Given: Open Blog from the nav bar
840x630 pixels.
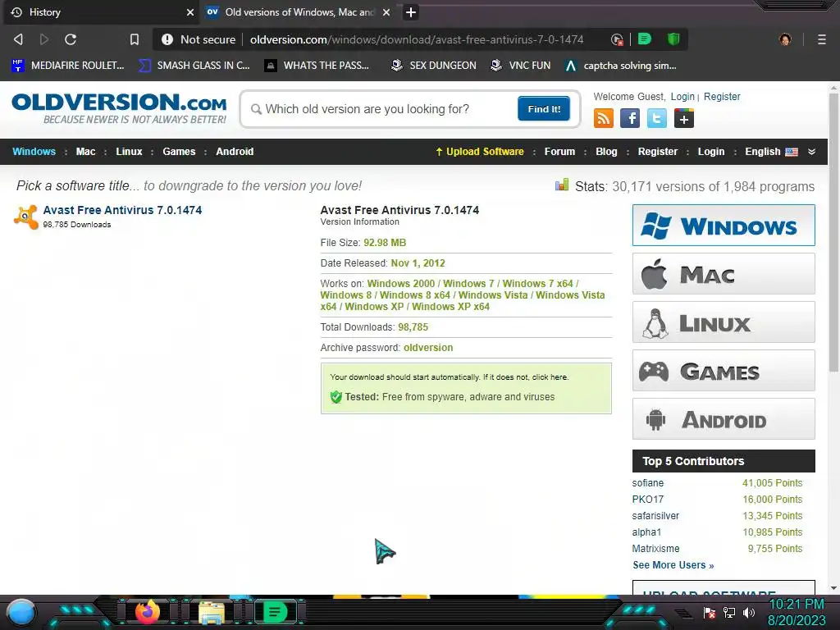Looking at the screenshot, I should (606, 152).
